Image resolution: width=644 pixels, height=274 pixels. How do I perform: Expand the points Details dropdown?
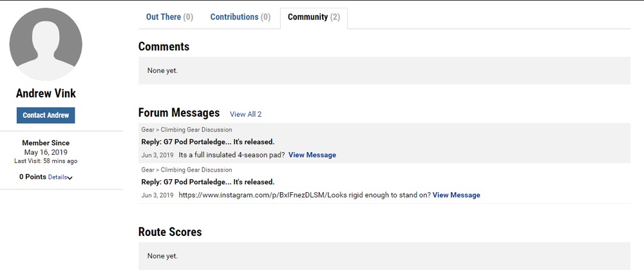pos(57,177)
